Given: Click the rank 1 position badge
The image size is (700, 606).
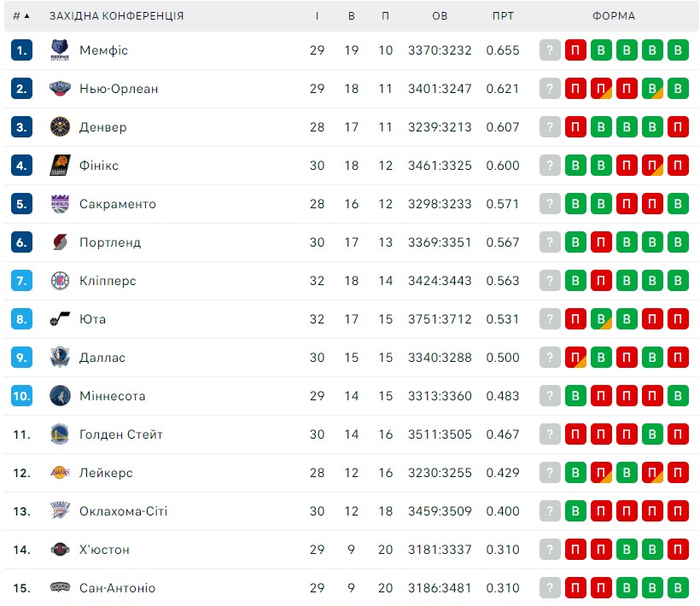Looking at the screenshot, I should (x=21, y=50).
